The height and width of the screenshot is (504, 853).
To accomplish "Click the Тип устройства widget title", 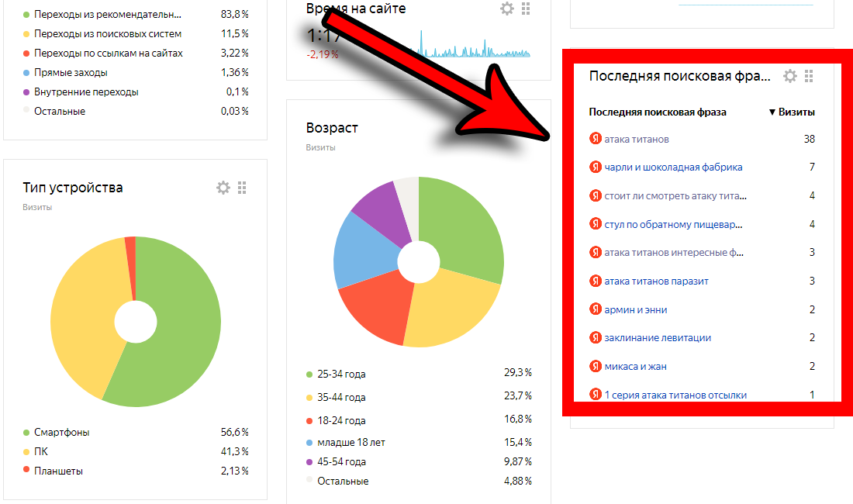I will [73, 188].
